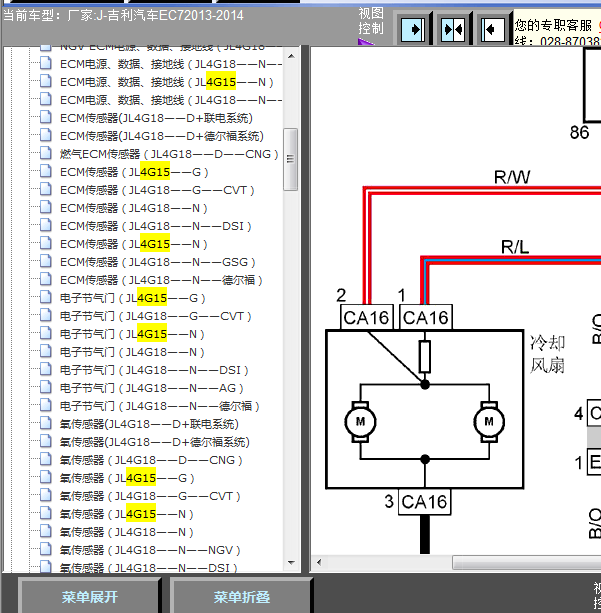This screenshot has width=601, height=613.
Task: Click the 您的专职客服 service info text
Action: coord(553,25)
